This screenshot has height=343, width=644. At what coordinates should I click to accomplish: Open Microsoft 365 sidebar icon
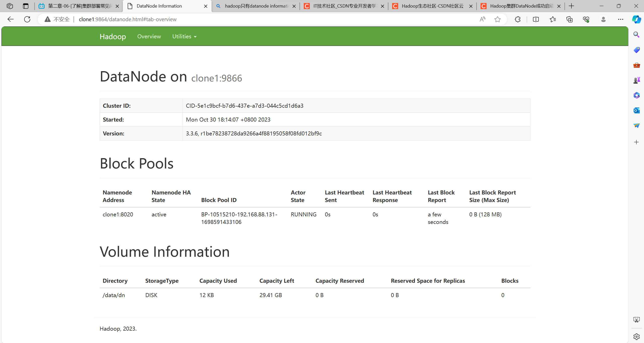(636, 95)
